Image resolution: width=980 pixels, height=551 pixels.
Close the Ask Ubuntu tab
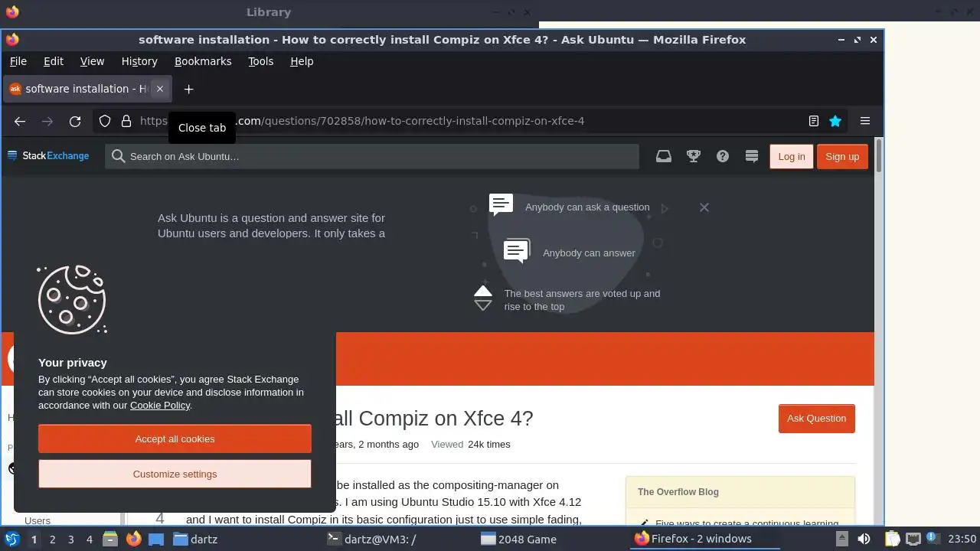[160, 89]
